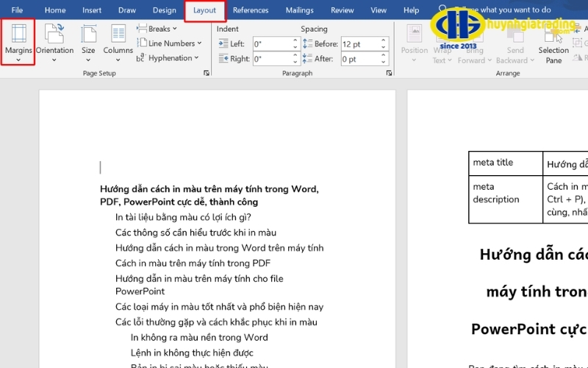Screen dimensions: 588x368
Task: Decrease the Indent Left value
Action: (295, 47)
